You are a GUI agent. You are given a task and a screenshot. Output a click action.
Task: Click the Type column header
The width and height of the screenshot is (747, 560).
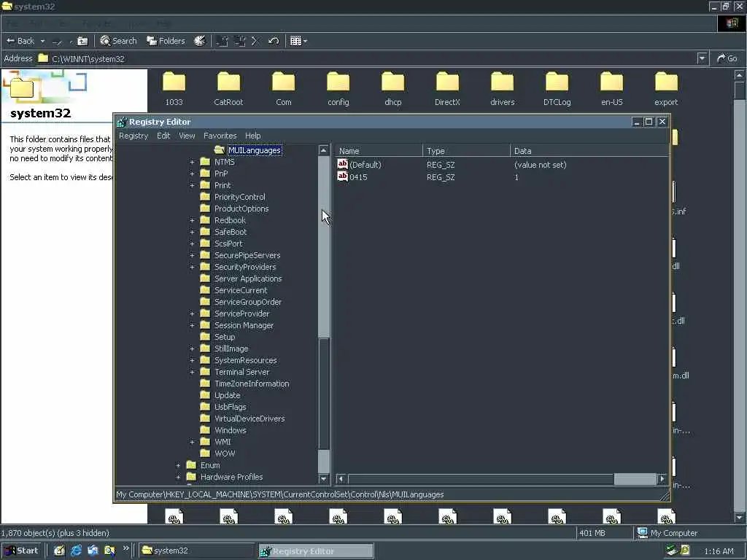click(466, 151)
